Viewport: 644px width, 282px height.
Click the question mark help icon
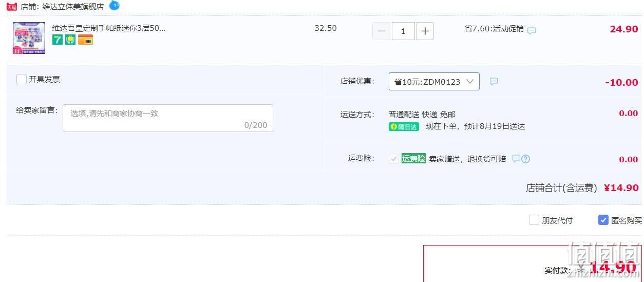525,159
